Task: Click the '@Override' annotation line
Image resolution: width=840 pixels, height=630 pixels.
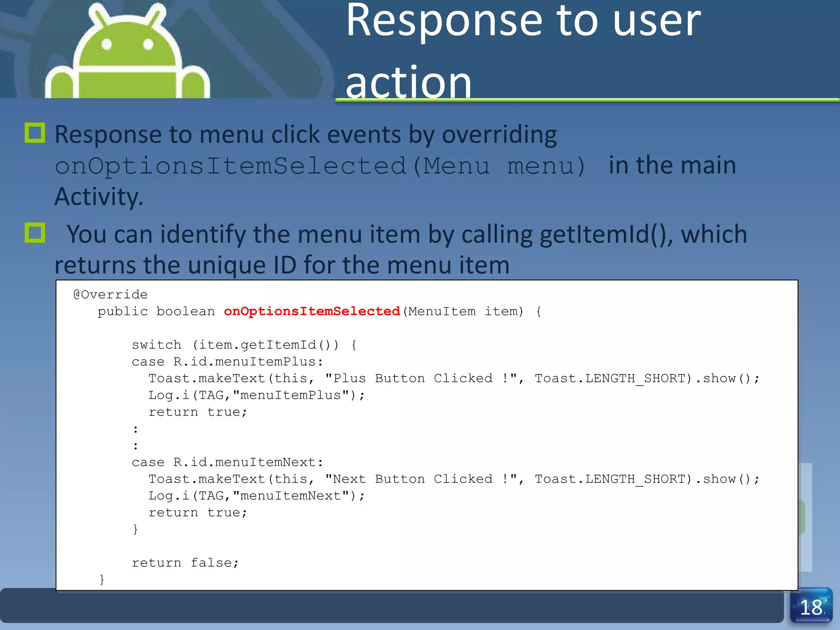Action: pos(110,294)
